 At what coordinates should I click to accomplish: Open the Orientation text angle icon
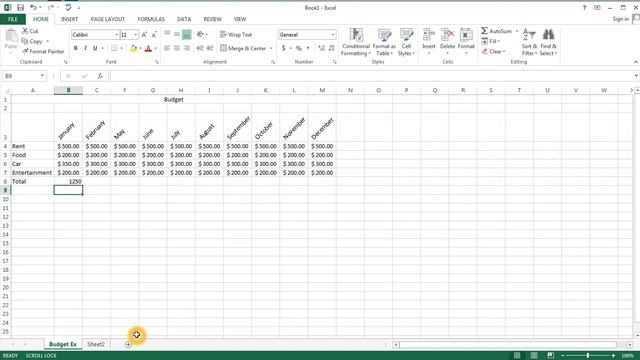(x=200, y=35)
